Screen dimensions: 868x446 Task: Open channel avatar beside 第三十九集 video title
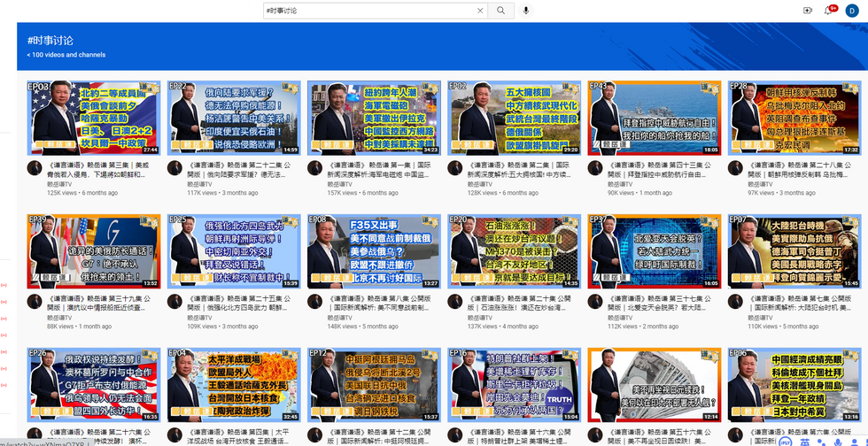(35, 302)
